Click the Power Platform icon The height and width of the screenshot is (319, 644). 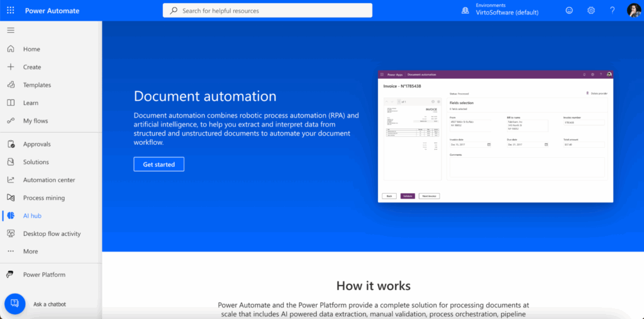coord(11,274)
